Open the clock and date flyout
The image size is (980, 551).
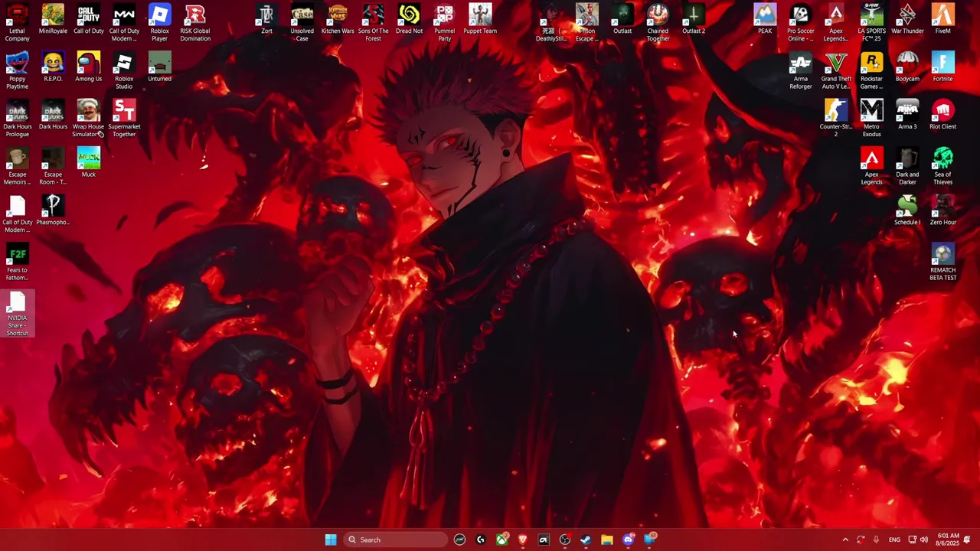(x=948, y=540)
